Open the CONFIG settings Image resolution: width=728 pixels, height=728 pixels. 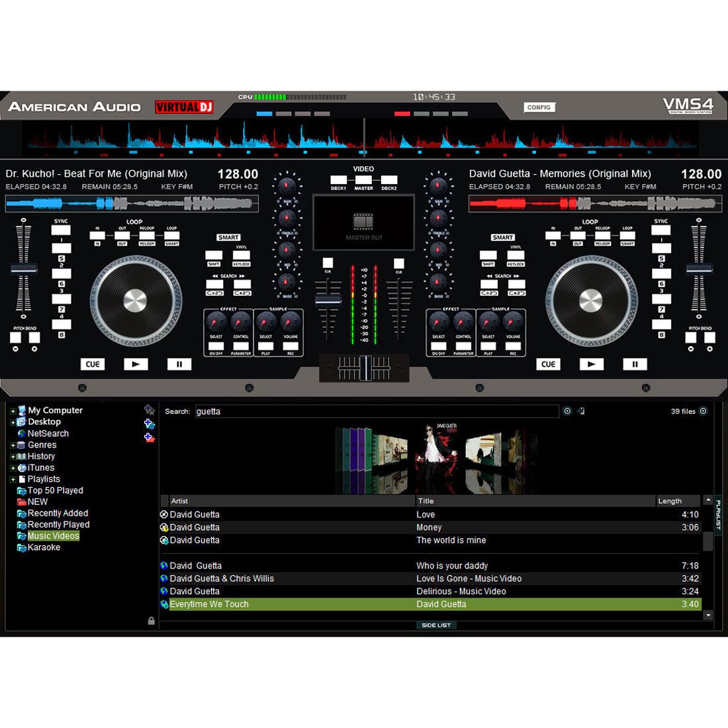(x=539, y=107)
